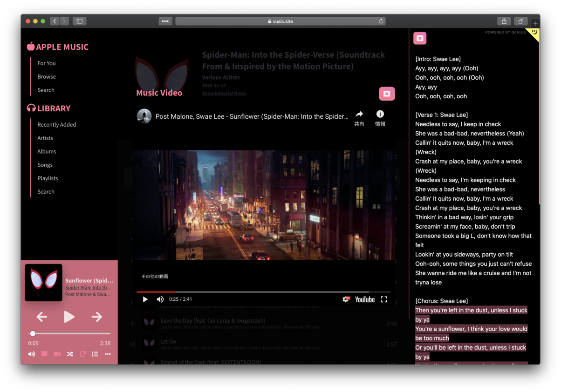
Task: Open Songs in Library sidebar
Action: click(x=45, y=165)
